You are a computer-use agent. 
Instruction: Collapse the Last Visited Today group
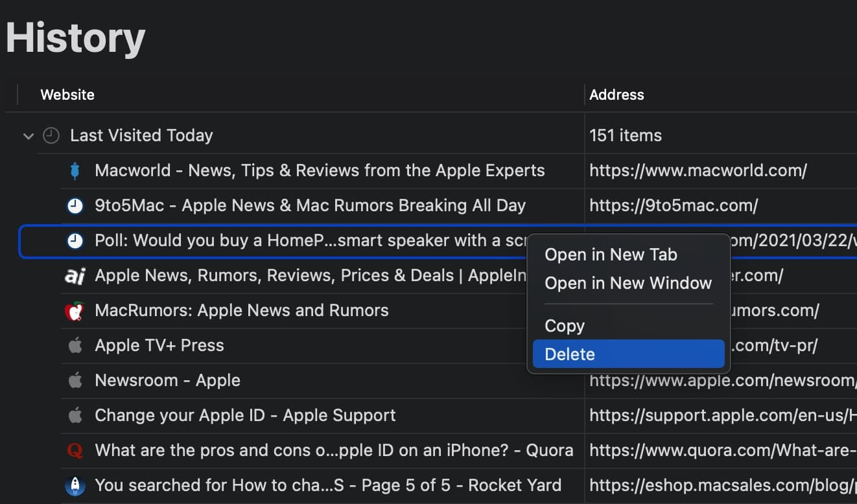(x=28, y=136)
